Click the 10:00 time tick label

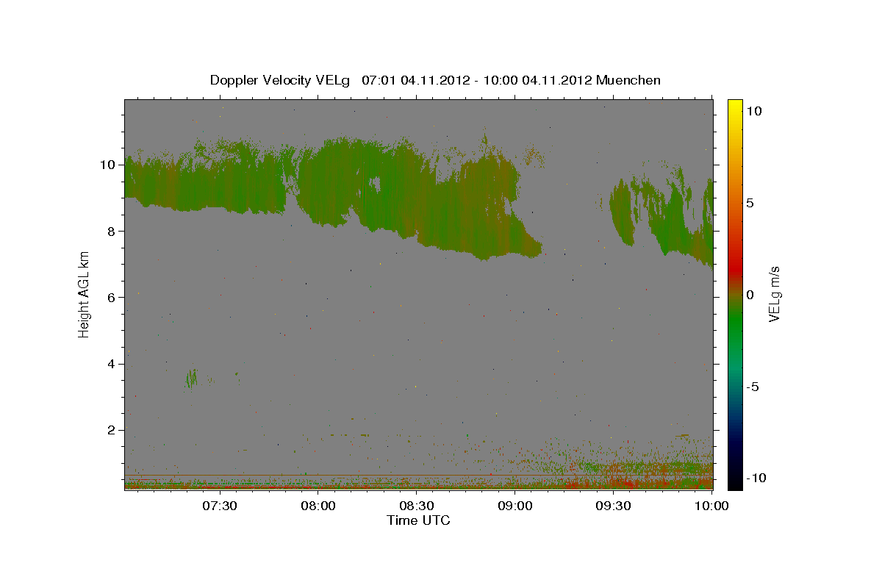click(x=711, y=506)
